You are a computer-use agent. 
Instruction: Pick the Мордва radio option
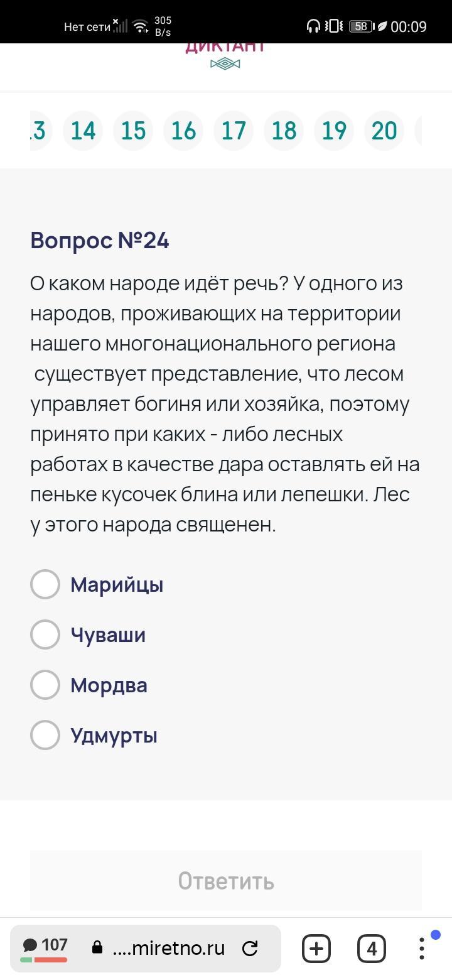(x=45, y=685)
